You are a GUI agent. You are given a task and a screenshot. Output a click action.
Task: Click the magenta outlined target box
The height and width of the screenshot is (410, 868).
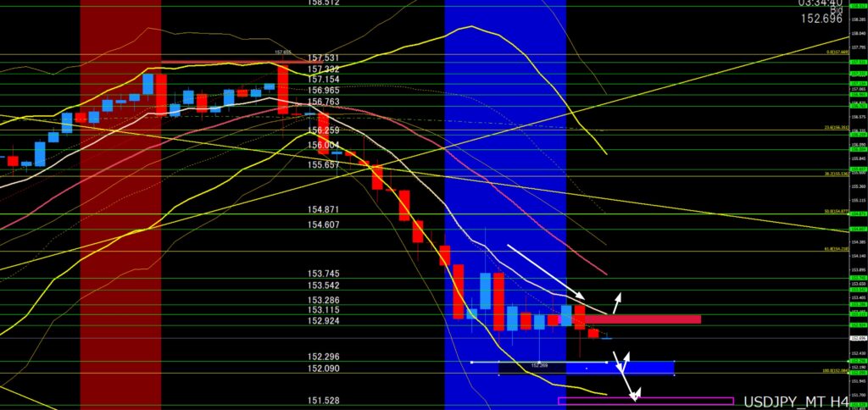point(644,401)
